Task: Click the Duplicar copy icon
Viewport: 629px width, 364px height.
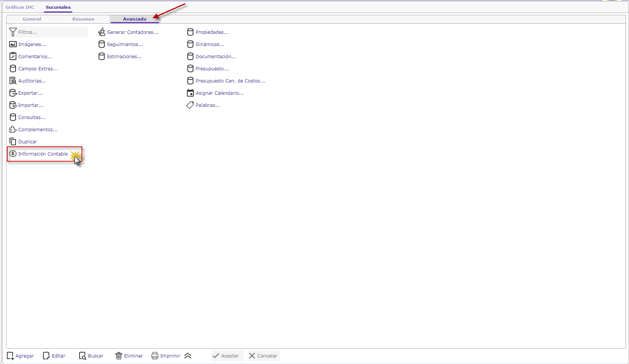Action: [x=13, y=141]
